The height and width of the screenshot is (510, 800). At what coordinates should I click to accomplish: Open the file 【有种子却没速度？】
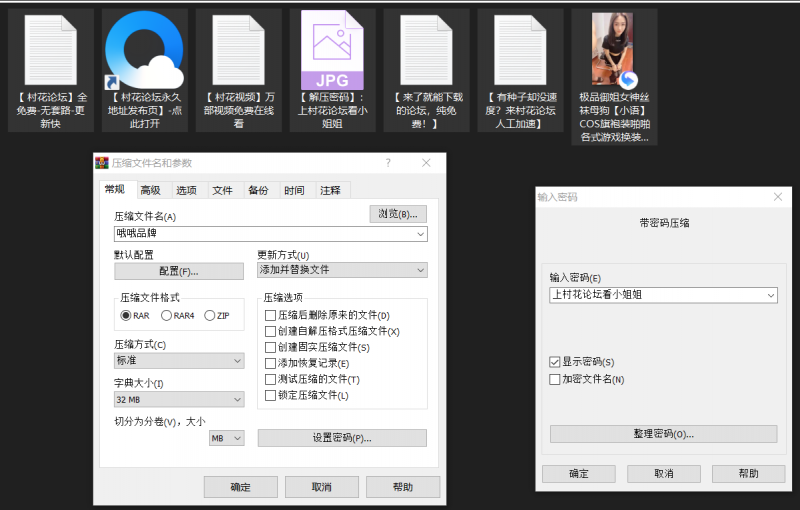(x=520, y=50)
